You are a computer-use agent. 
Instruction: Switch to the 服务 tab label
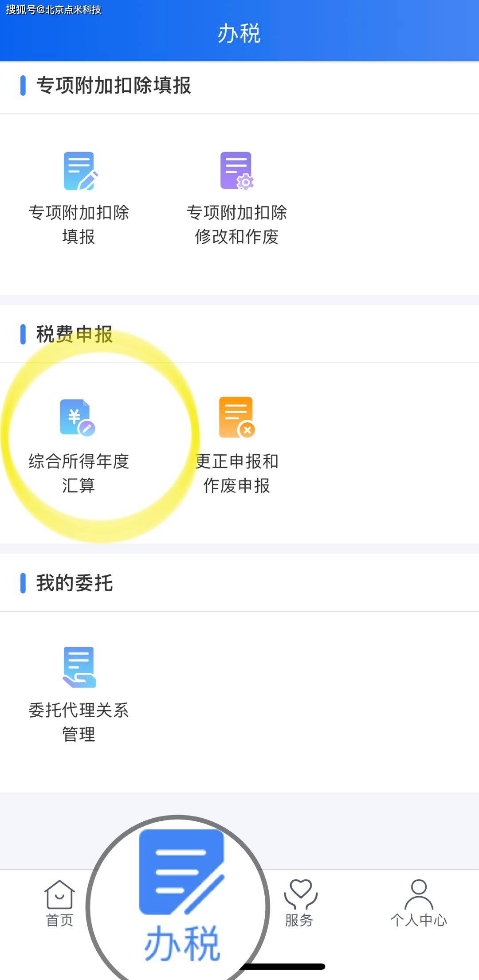299,921
